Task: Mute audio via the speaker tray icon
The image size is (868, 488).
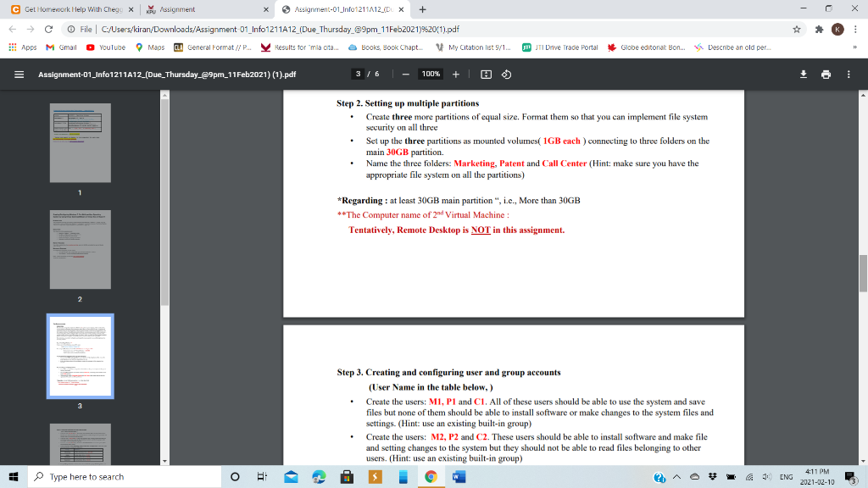Action: coord(767,477)
